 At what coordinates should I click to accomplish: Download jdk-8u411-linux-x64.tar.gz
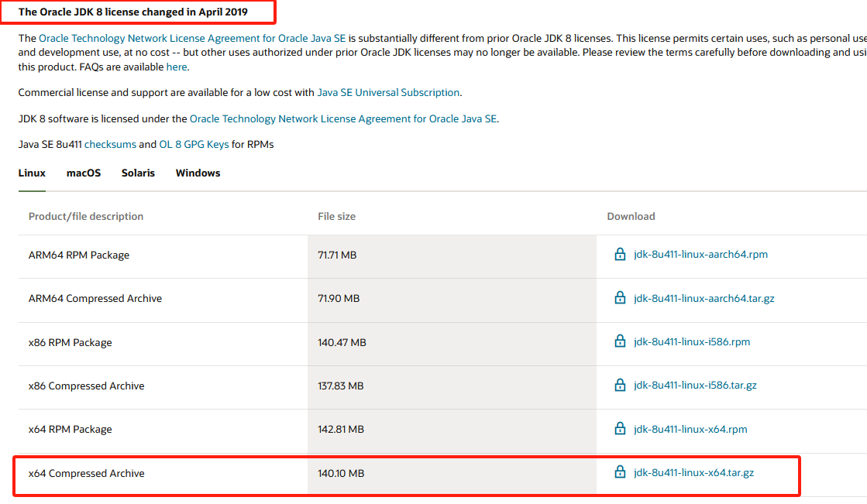693,472
